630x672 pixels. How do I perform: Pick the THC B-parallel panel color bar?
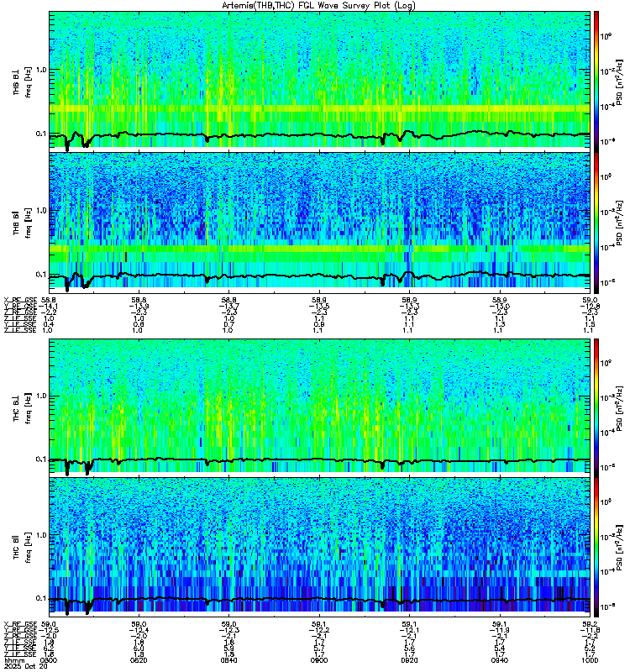[x=596, y=548]
